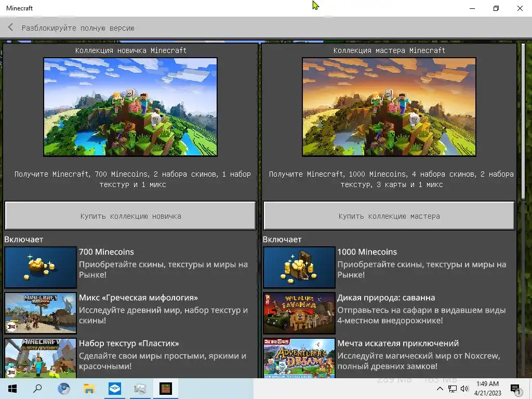Viewport: 532px width, 399px height.
Task: Open the Коллекция мастера banner image
Action: 389,107
